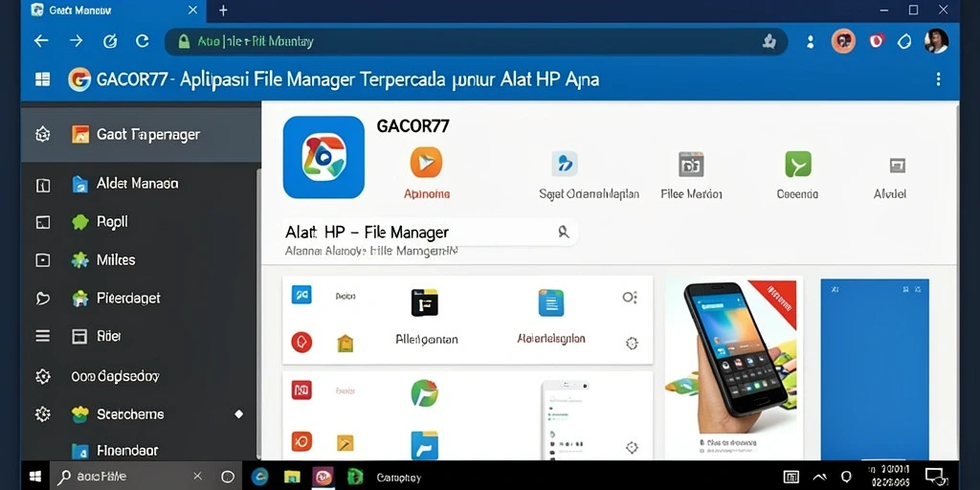Image resolution: width=980 pixels, height=490 pixels.
Task: Click the green Ceeenda icon
Action: pyautogui.click(x=797, y=164)
